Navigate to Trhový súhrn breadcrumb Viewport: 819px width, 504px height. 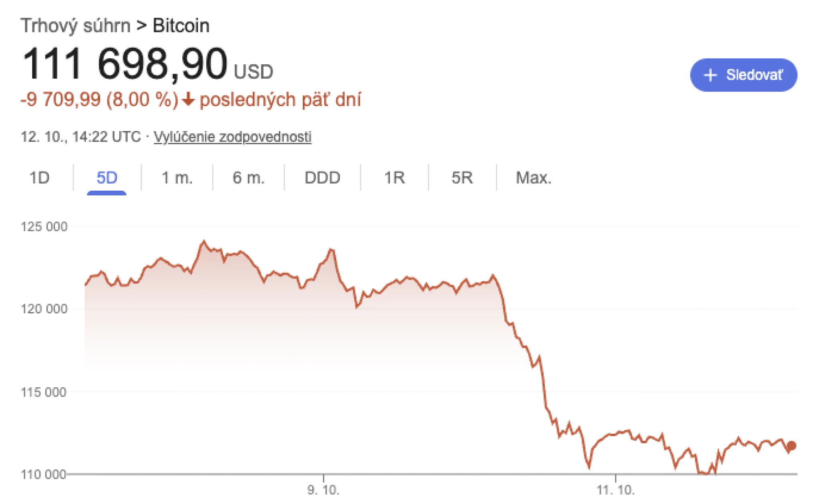(x=75, y=26)
